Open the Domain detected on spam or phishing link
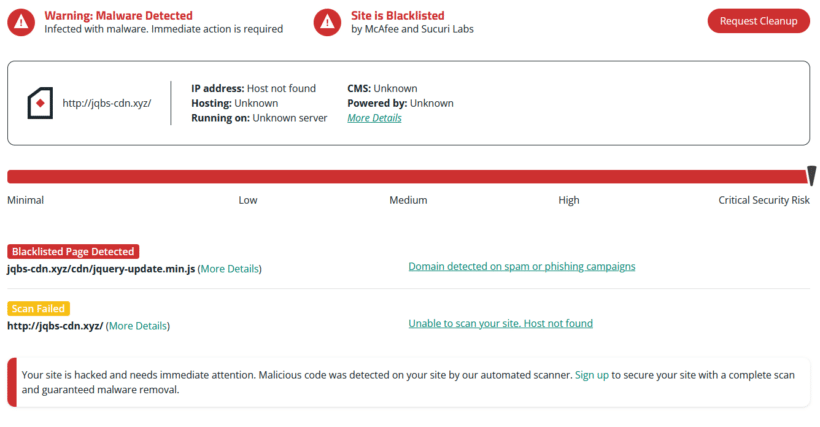Viewport: 820px width, 427px height. tap(521, 266)
